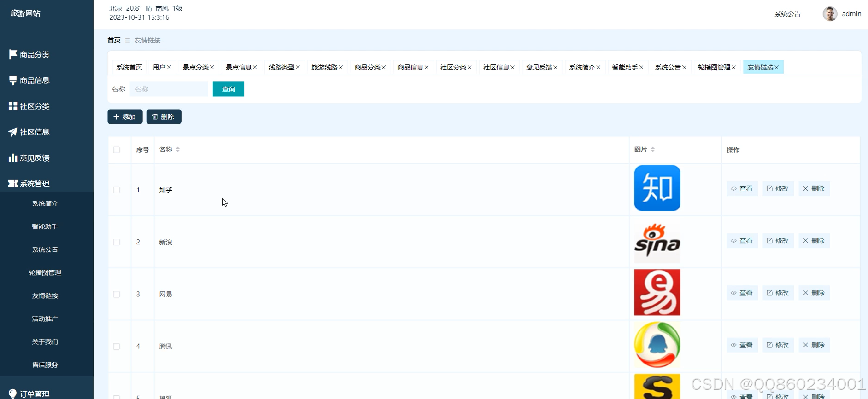Toggle the select-all checkbox in table header
Viewport: 868px width, 399px height.
click(117, 150)
